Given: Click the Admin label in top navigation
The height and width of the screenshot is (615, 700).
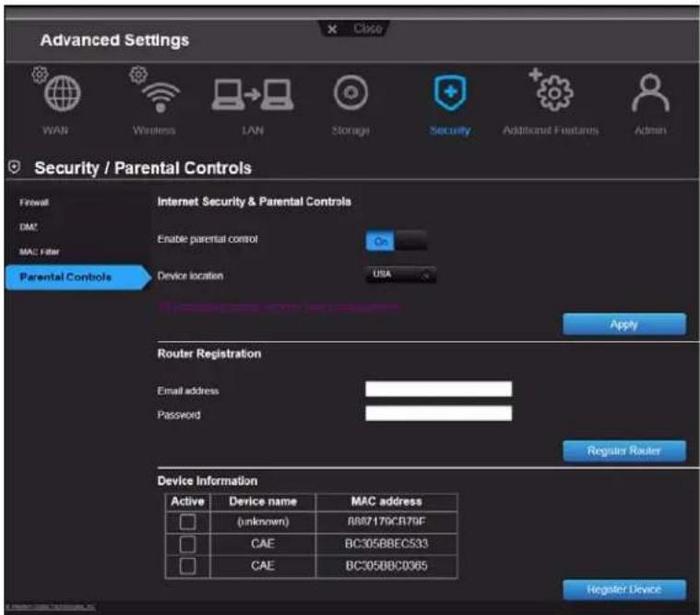Looking at the screenshot, I should [x=650, y=130].
